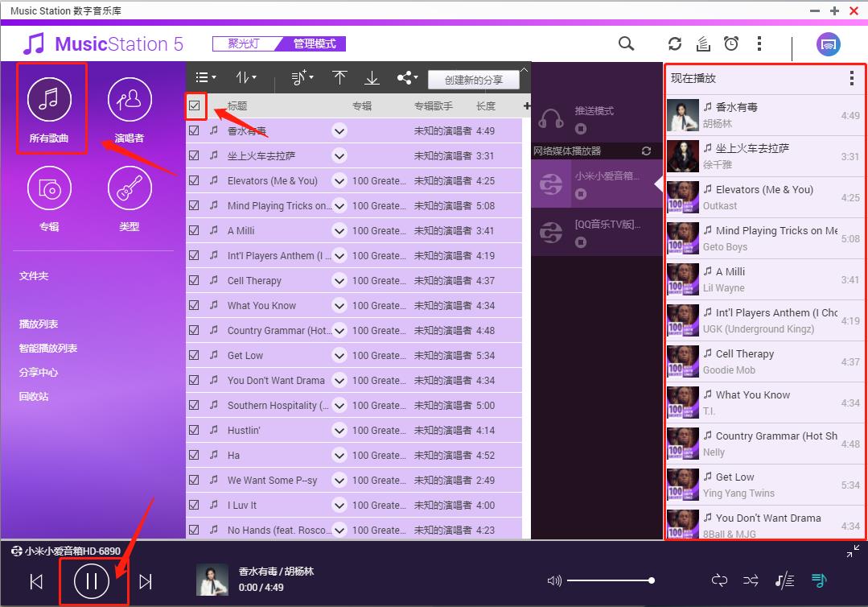
Task: Open the Playlists (播放列表) sidebar item
Action: 38,324
